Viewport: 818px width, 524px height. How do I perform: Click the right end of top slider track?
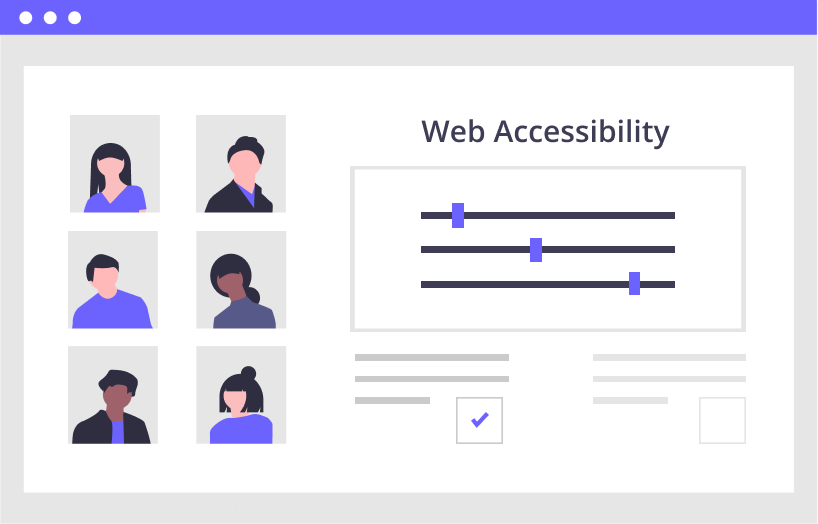(672, 216)
